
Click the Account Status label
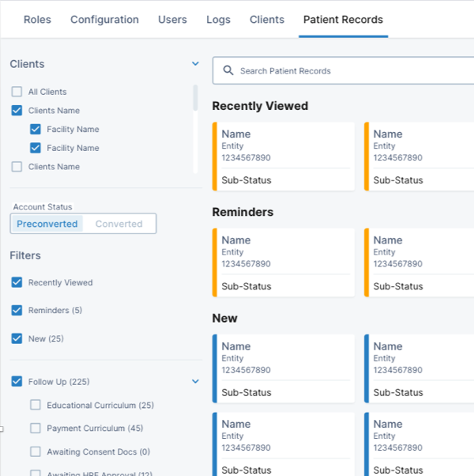click(43, 206)
